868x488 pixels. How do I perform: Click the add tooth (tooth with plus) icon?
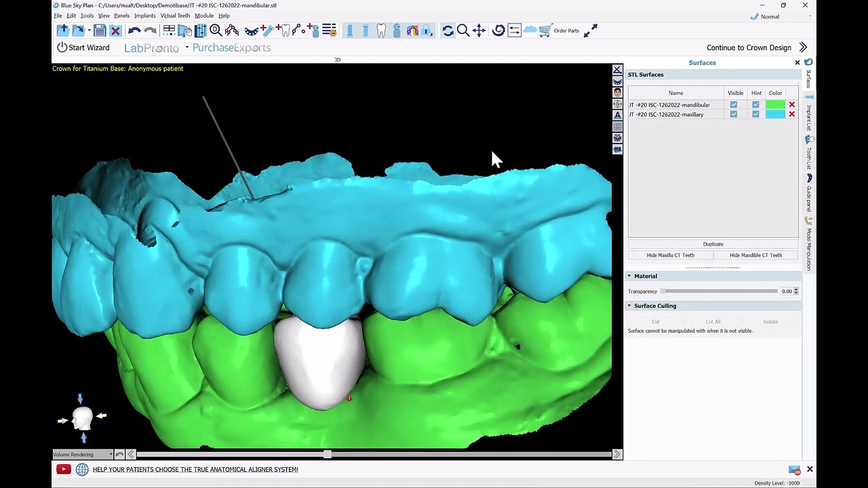(284, 30)
